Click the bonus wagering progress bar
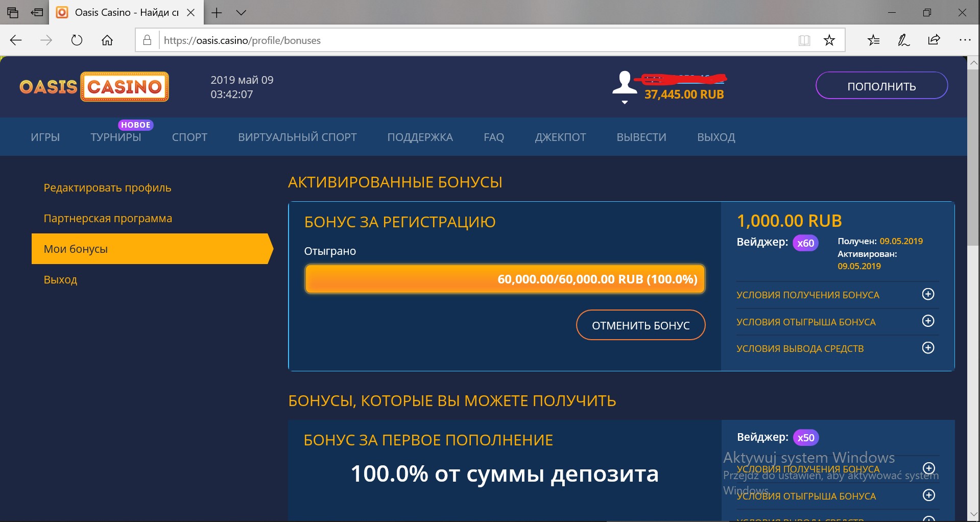 click(x=505, y=279)
